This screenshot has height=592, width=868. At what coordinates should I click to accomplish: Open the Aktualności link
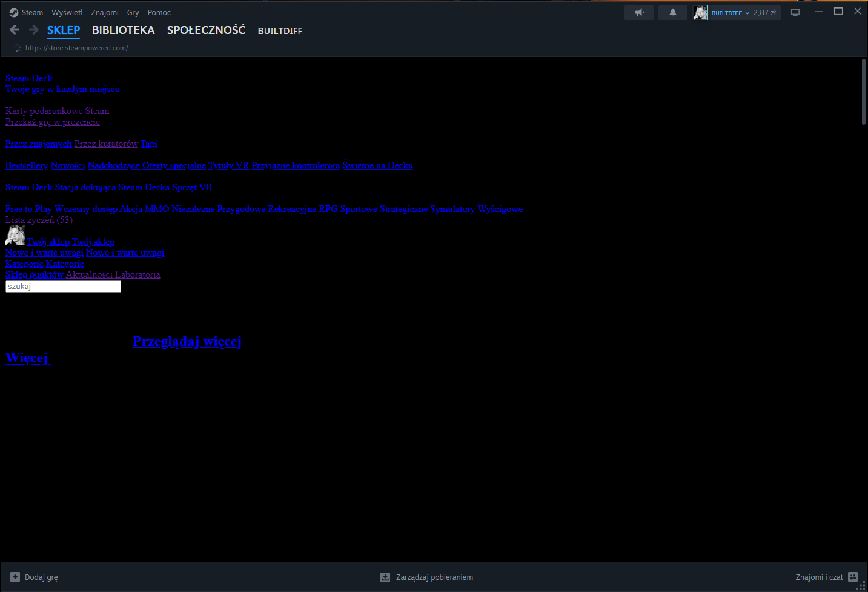pos(90,274)
